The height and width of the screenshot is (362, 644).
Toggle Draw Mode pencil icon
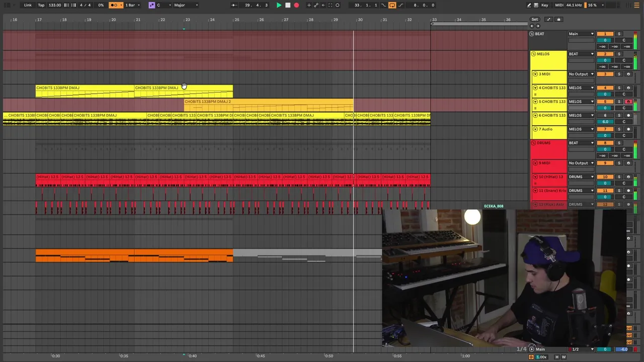point(529,5)
